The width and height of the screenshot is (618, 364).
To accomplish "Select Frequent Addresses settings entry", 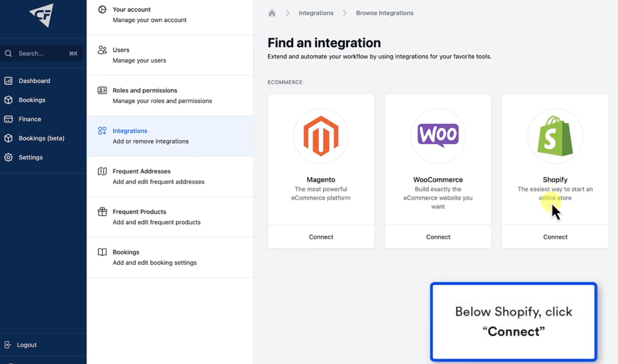I will click(x=170, y=176).
